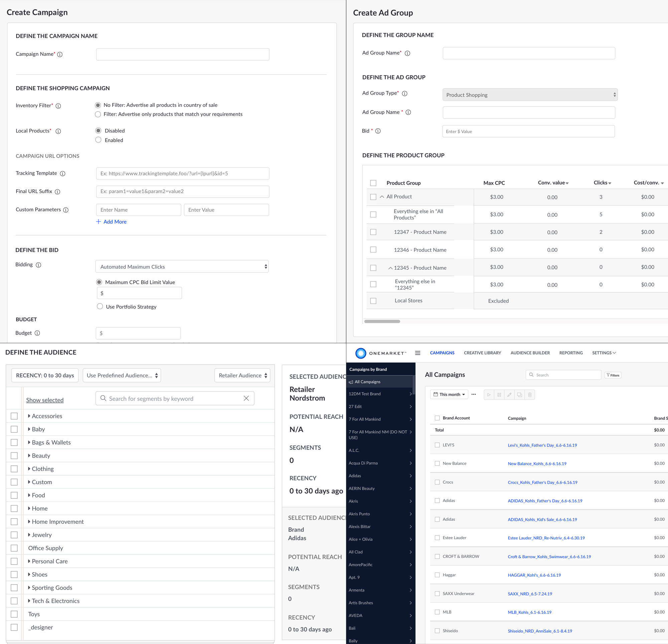This screenshot has width=668, height=644.
Task: Click the info icon beside Campaign Name
Action: point(60,54)
